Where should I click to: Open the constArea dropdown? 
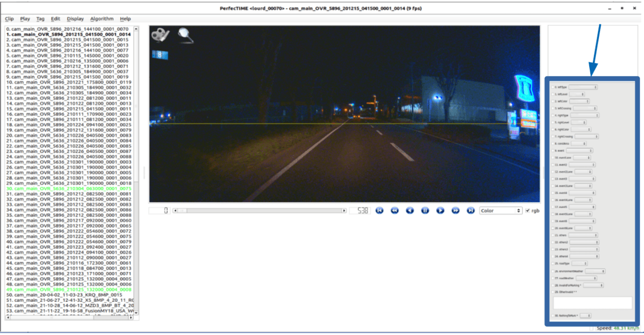tap(579, 144)
